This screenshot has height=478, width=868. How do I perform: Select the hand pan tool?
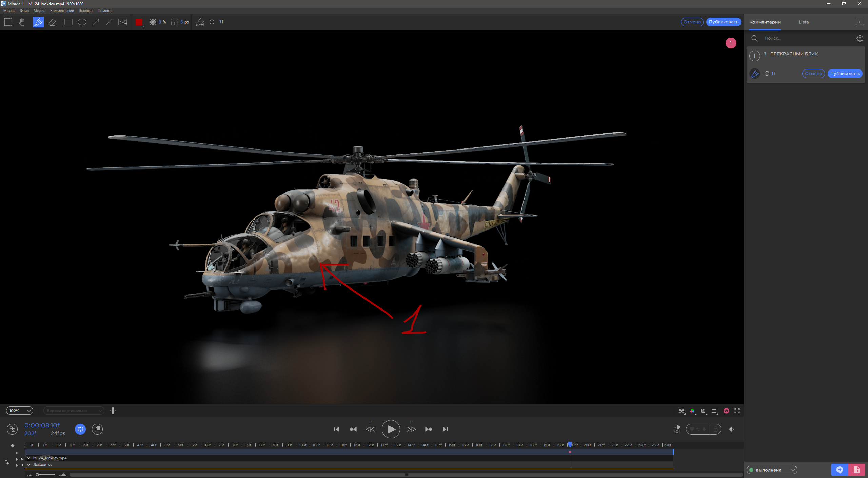click(x=22, y=22)
